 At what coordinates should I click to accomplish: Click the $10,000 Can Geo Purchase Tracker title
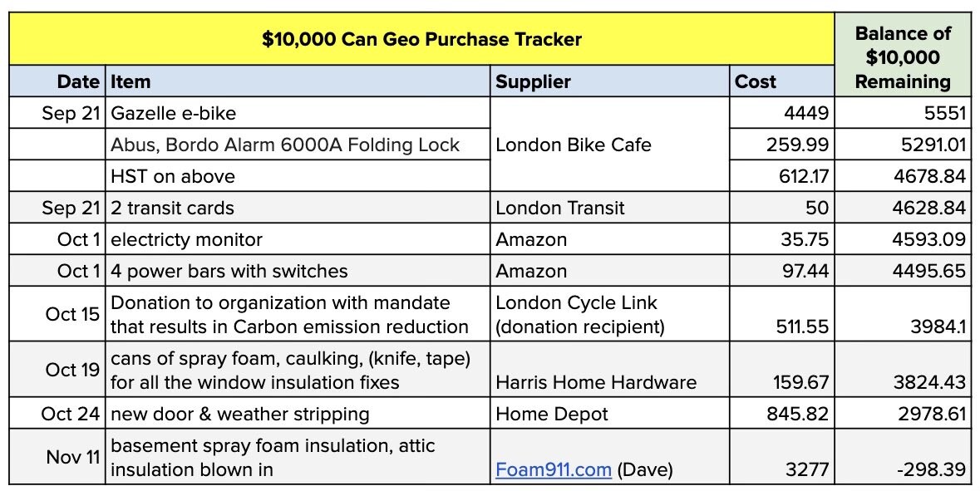click(x=421, y=39)
